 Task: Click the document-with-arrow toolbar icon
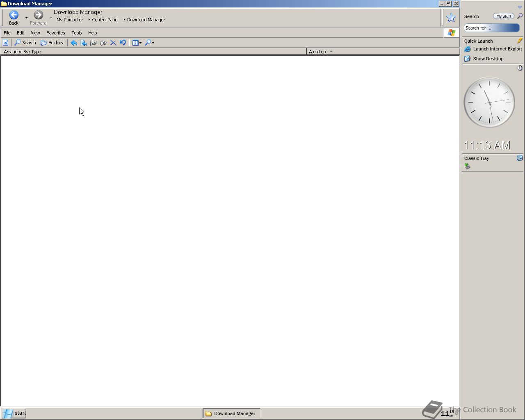(84, 43)
